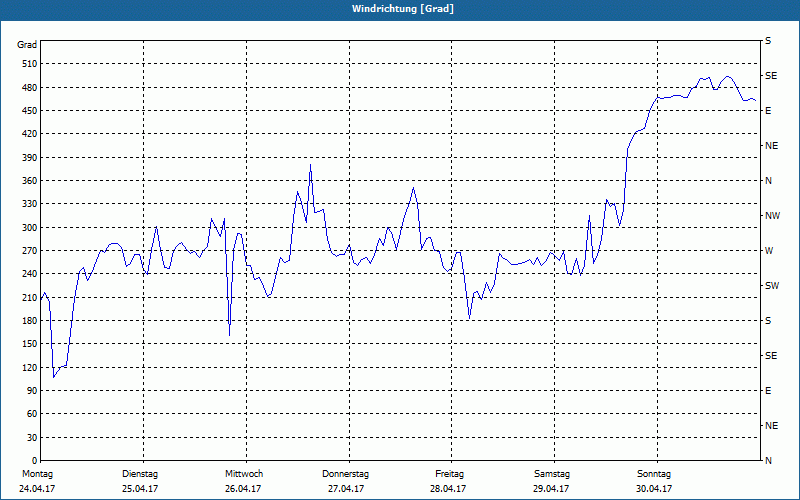The width and height of the screenshot is (800, 500).
Task: Select the 450 degree axis label
Action: (x=29, y=111)
